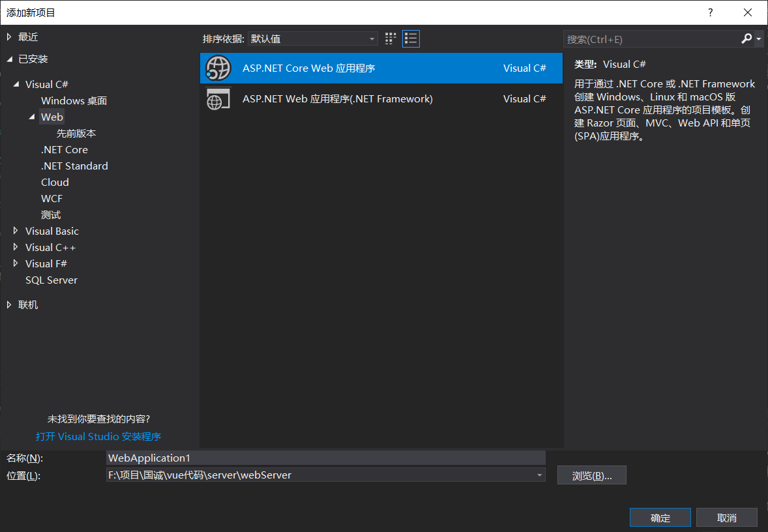Viewport: 768px width, 532px height.
Task: Click ASP.NET Web (.NET Framework) template icon
Action: pos(218,99)
